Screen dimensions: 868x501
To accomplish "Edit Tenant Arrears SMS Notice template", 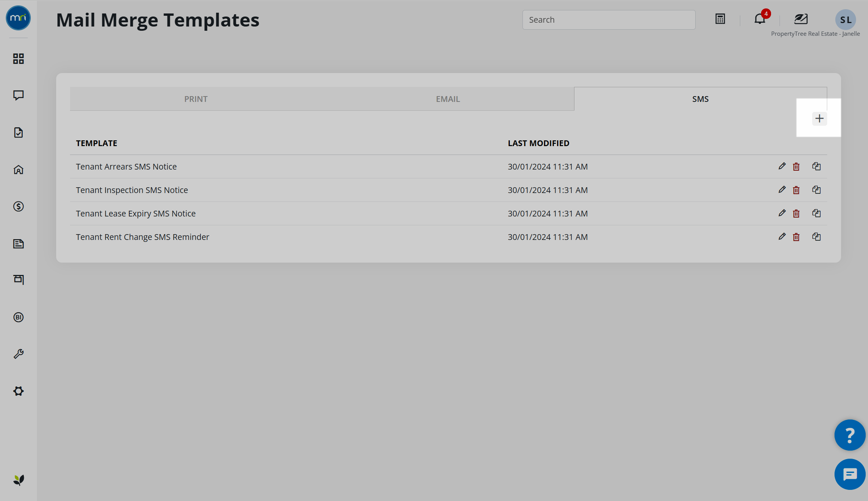I will tap(782, 166).
